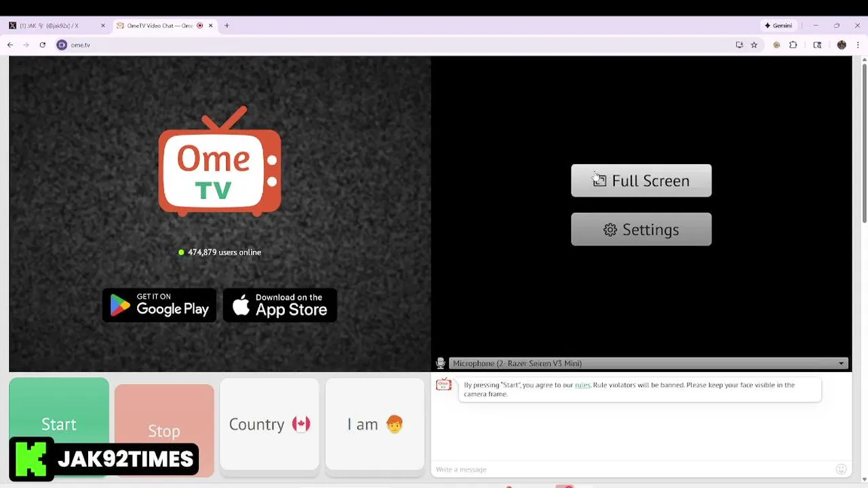Click the site info icon in the address bar
The height and width of the screenshot is (488, 868).
pos(62,45)
